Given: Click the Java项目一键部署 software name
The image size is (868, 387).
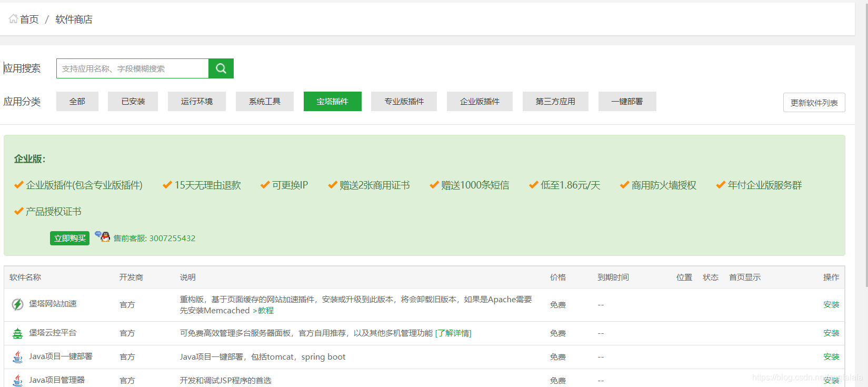Looking at the screenshot, I should pyautogui.click(x=61, y=356).
